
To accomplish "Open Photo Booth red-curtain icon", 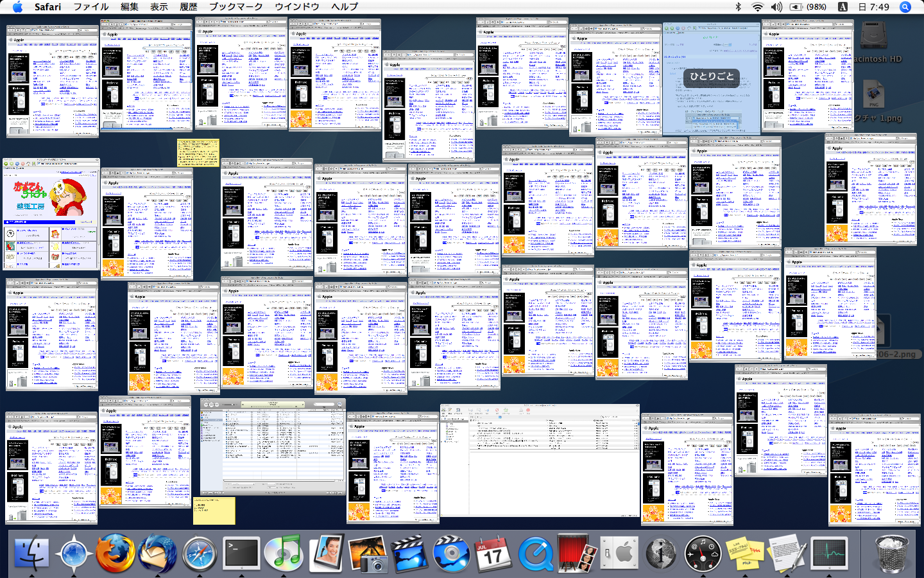I will 577,552.
